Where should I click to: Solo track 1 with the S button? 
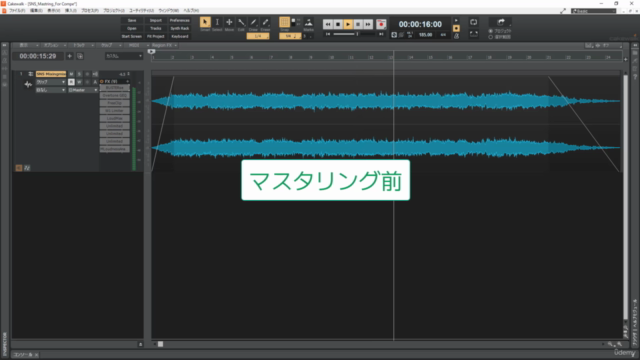point(79,74)
